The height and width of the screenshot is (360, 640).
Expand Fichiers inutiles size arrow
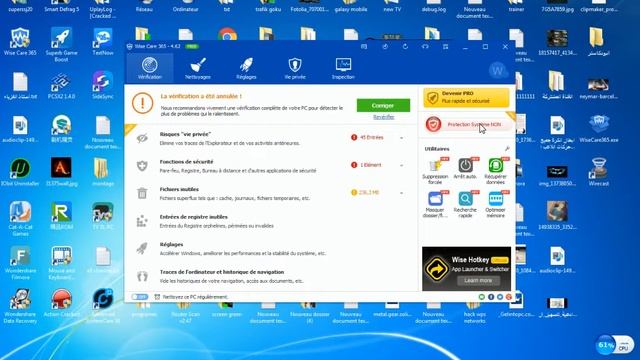tap(402, 193)
